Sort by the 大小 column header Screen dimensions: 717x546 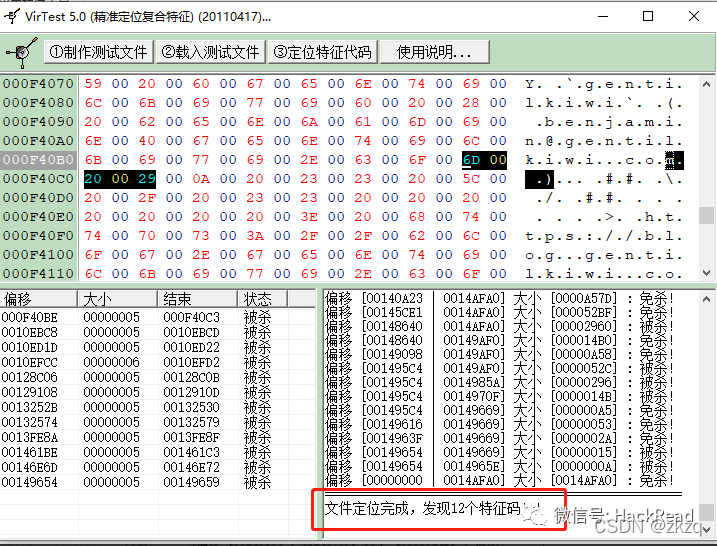click(118, 299)
